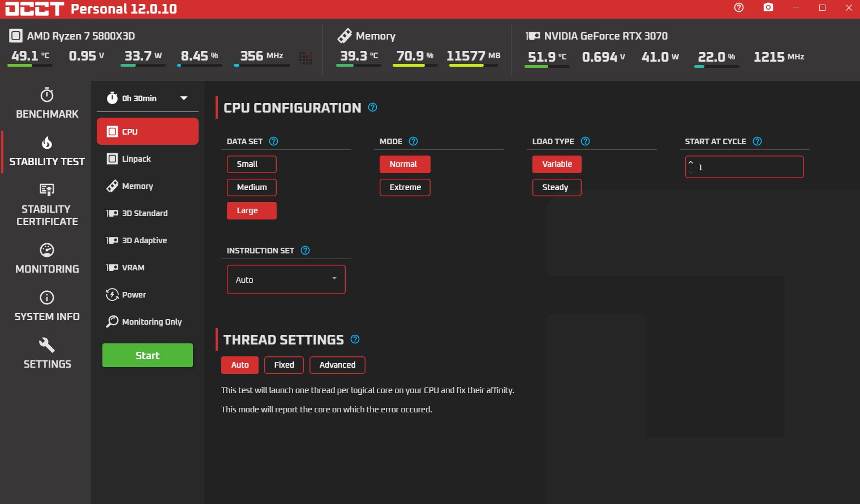Open help for CPU Configuration
The image size is (860, 504).
coord(372,107)
